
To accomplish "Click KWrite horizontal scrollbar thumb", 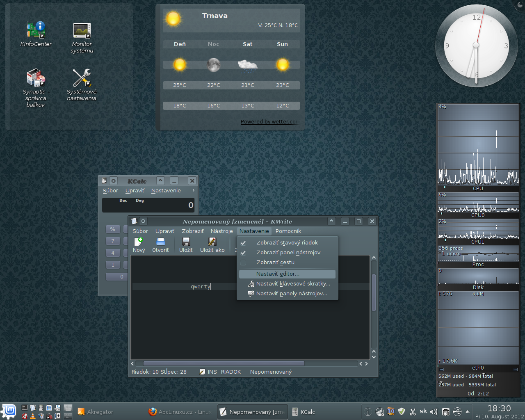I will (x=224, y=363).
